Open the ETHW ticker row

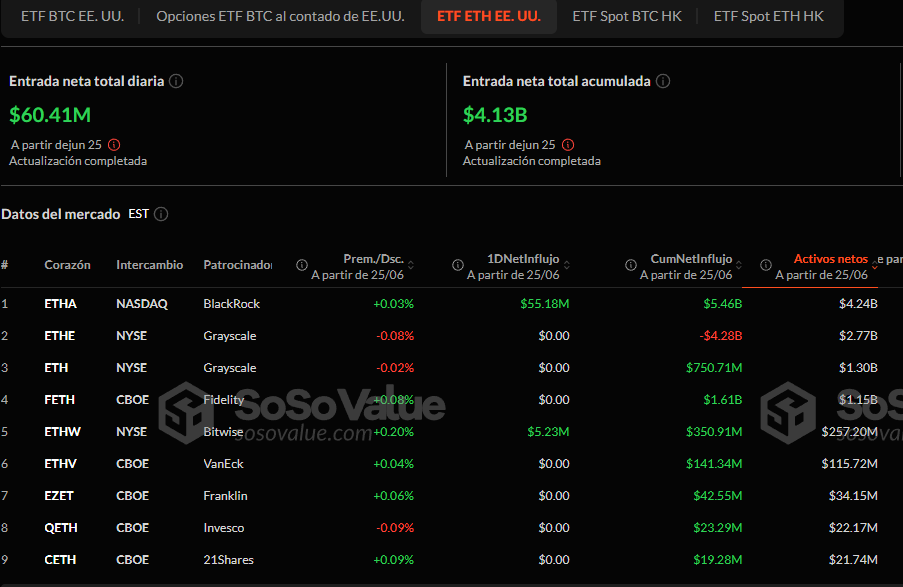click(63, 431)
